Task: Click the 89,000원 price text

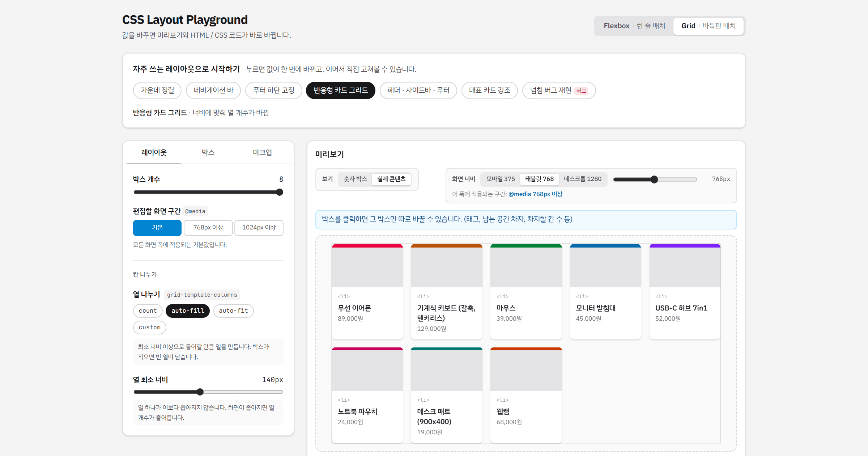Action: (x=350, y=318)
